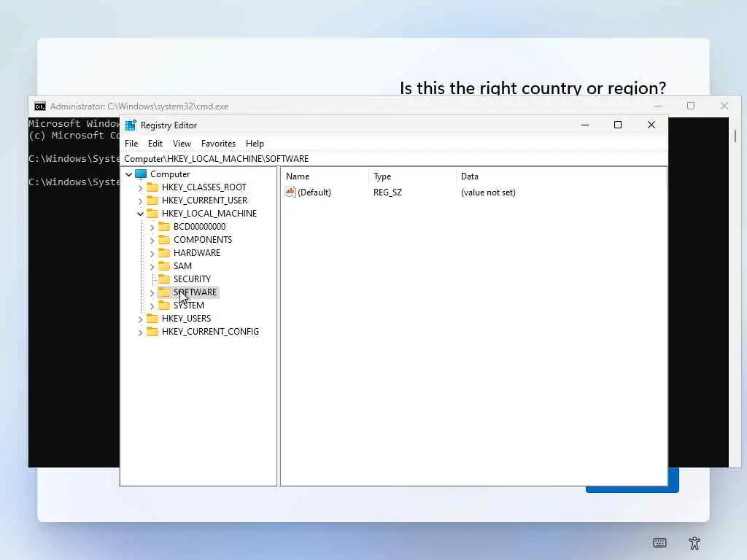The height and width of the screenshot is (560, 747).
Task: Click the SAM folder icon
Action: pos(164,265)
